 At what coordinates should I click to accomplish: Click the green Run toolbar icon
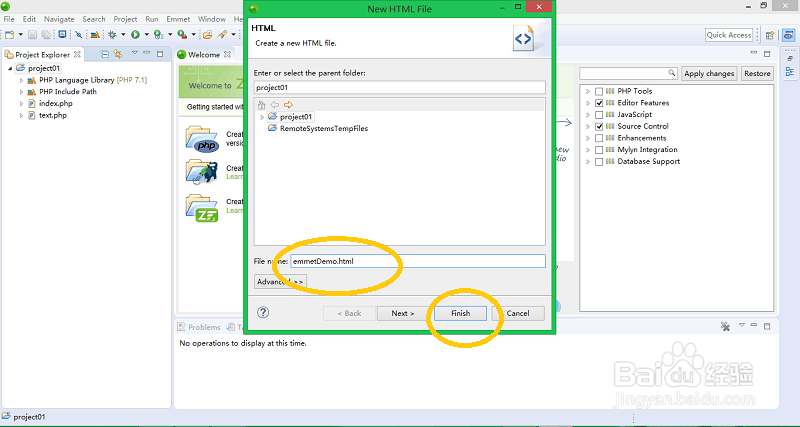coord(135,35)
